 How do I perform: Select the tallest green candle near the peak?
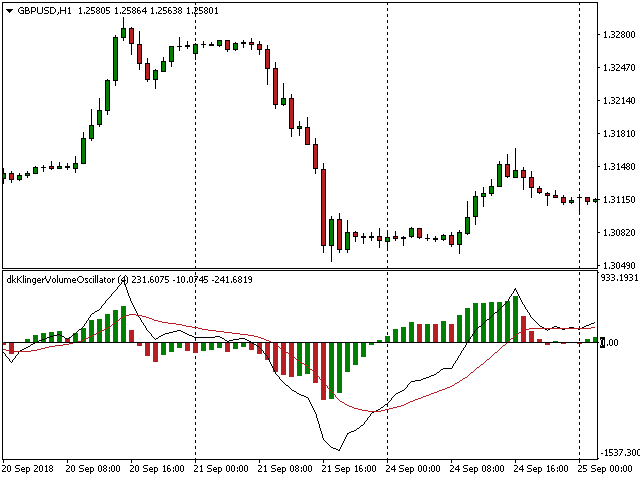(115, 60)
